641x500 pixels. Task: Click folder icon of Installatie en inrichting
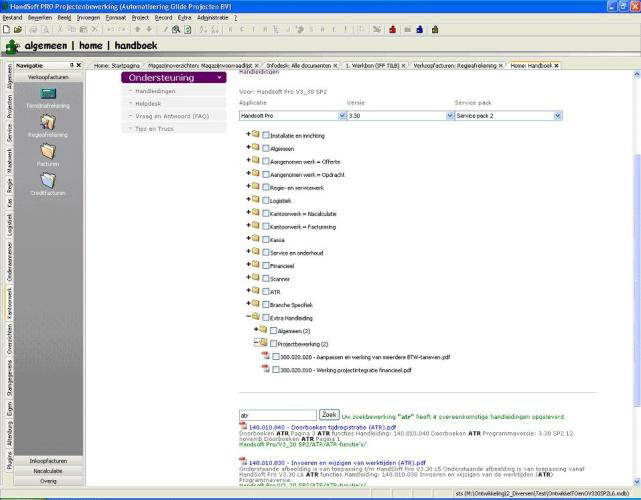[256, 134]
